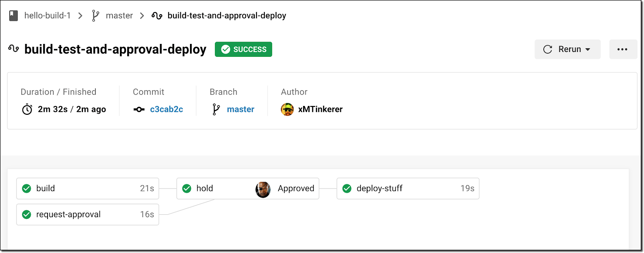Go to hello-build-1 project in breadcrumb
The width and height of the screenshot is (644, 253).
coord(47,16)
